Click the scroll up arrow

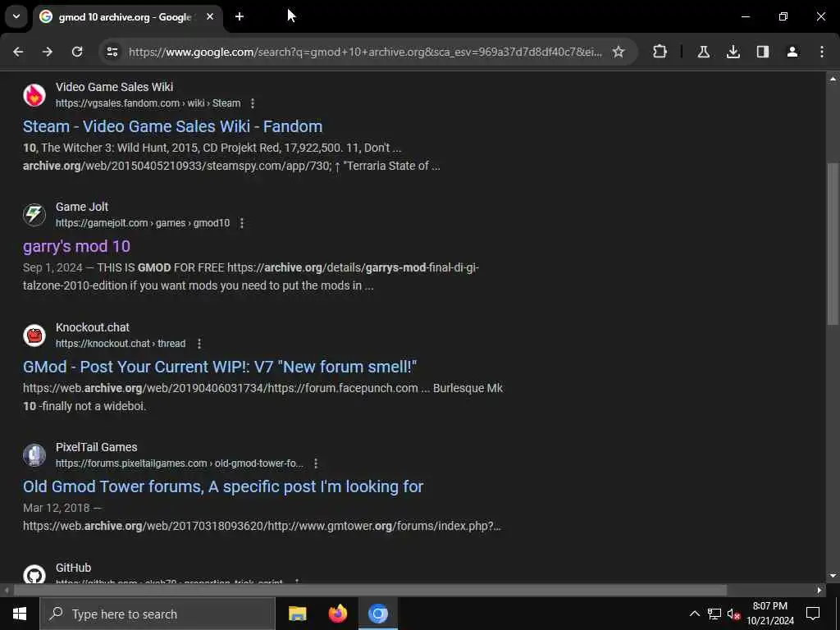click(833, 79)
